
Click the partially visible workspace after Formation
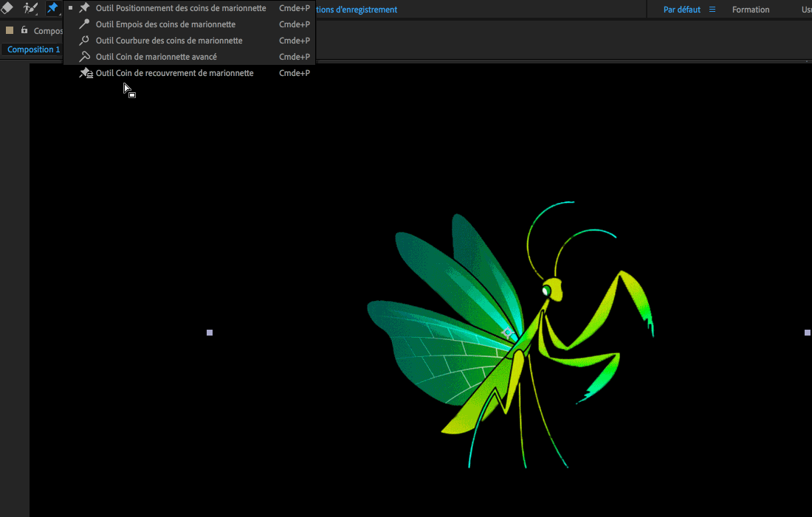pos(806,10)
